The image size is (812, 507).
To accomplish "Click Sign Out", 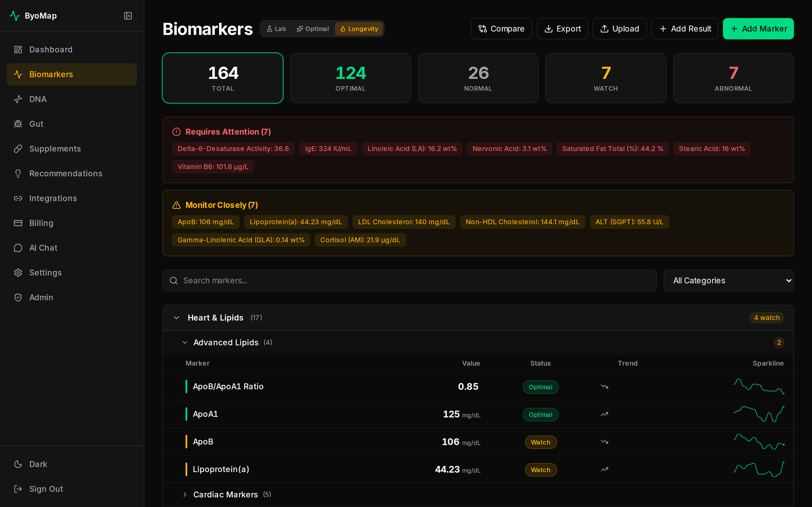I will point(46,489).
